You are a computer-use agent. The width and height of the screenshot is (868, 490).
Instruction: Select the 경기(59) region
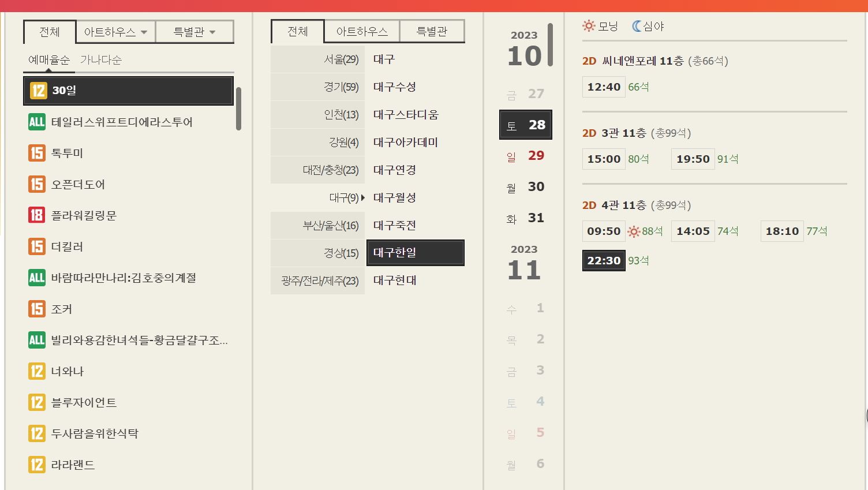[x=317, y=87]
